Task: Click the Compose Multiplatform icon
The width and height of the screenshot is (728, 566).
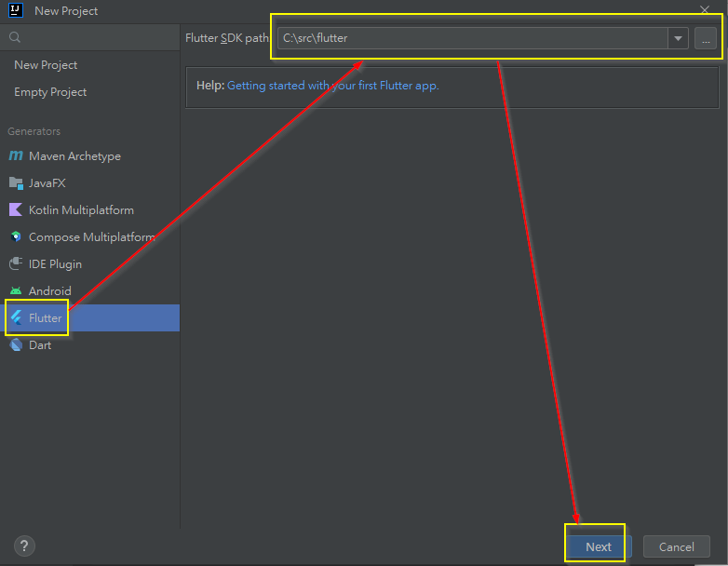Action: (x=16, y=236)
